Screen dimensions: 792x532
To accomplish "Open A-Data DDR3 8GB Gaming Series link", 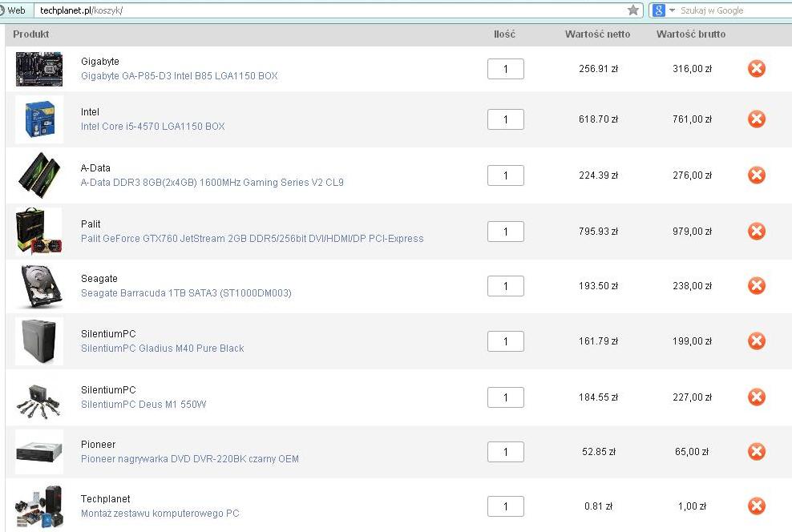I will point(212,182).
